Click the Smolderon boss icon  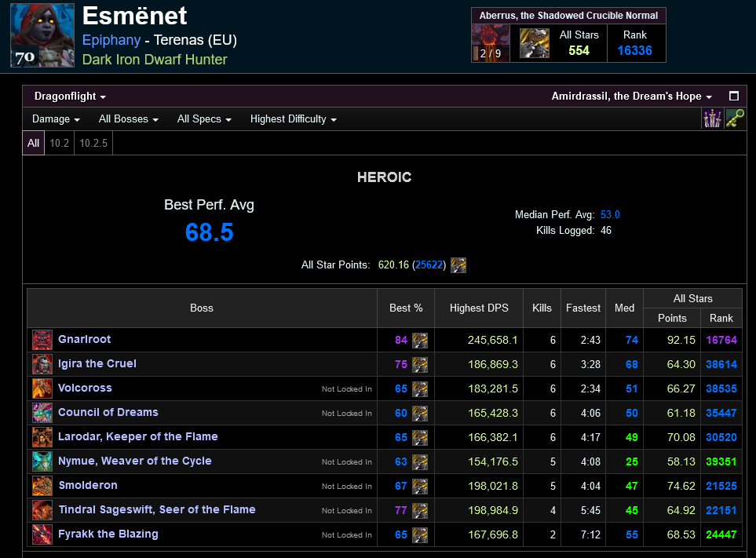(42, 486)
